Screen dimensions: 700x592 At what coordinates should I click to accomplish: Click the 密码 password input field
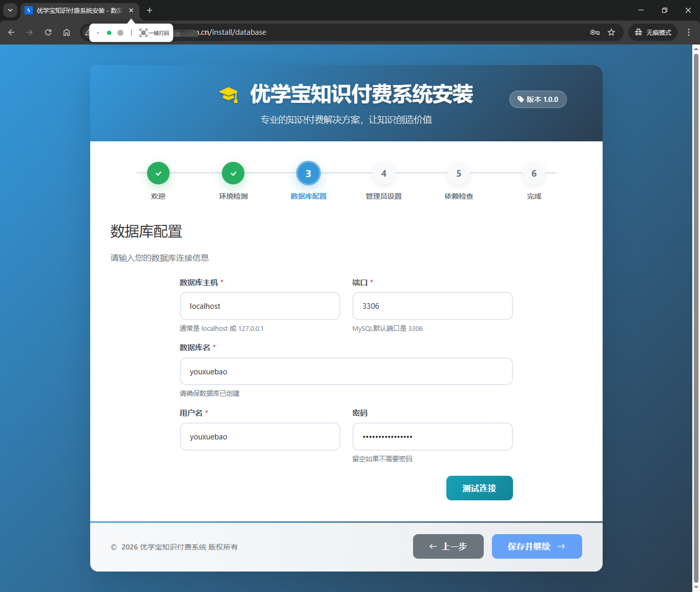pos(432,436)
